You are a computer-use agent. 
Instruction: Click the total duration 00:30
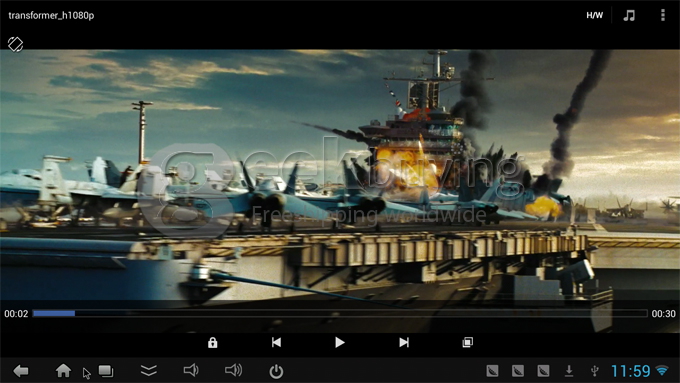point(664,314)
